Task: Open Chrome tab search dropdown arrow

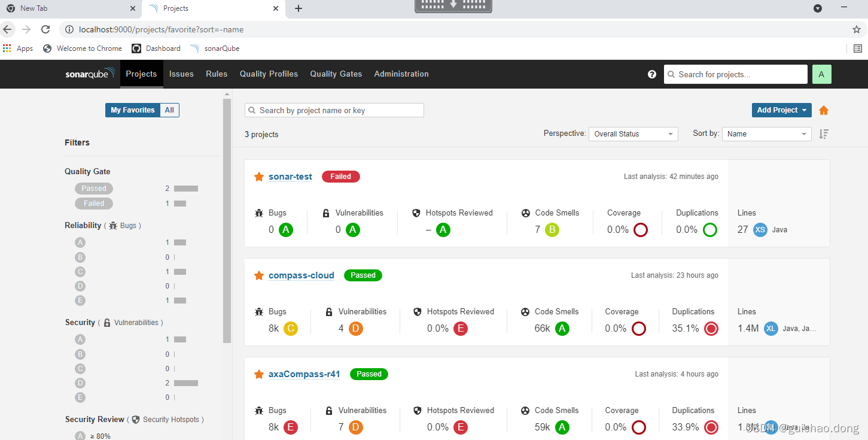Action: pos(818,8)
